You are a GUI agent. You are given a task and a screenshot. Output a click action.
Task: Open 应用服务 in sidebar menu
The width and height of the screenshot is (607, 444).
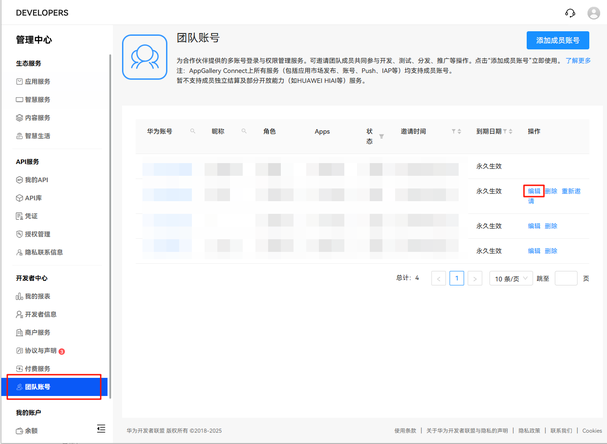coord(38,82)
